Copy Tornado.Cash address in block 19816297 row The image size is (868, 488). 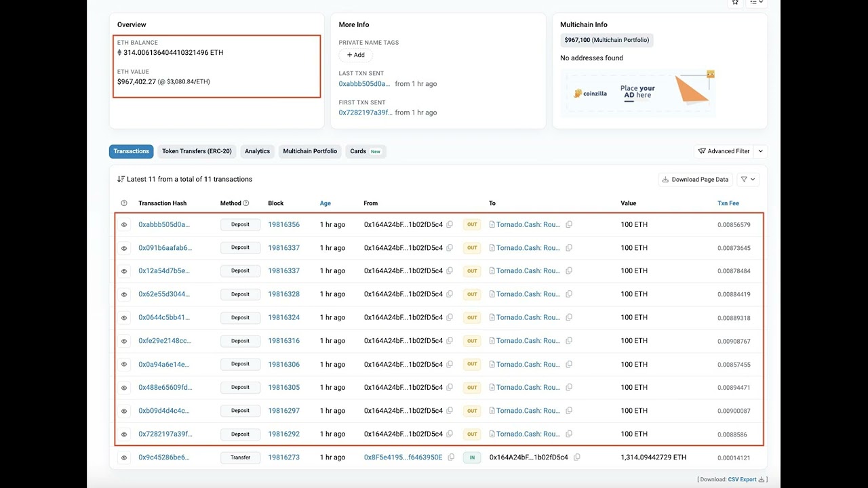coord(569,411)
